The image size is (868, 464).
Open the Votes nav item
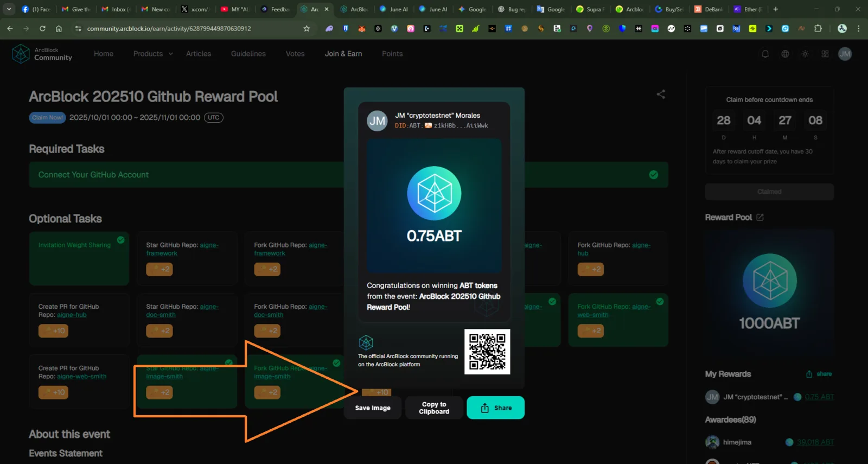295,54
